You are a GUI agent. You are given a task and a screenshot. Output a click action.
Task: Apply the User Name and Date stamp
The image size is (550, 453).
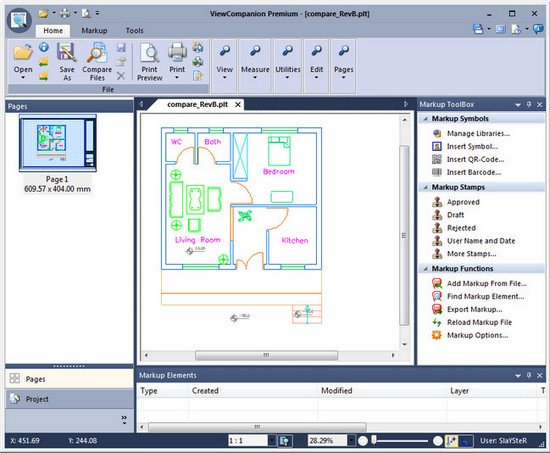(x=481, y=241)
